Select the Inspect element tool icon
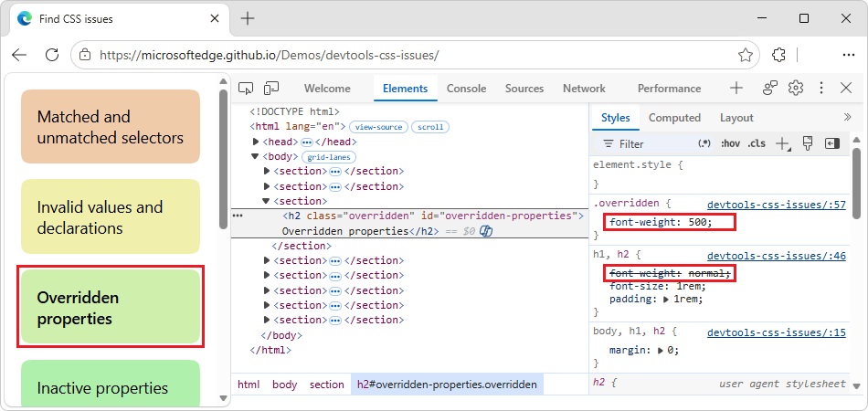 [246, 88]
